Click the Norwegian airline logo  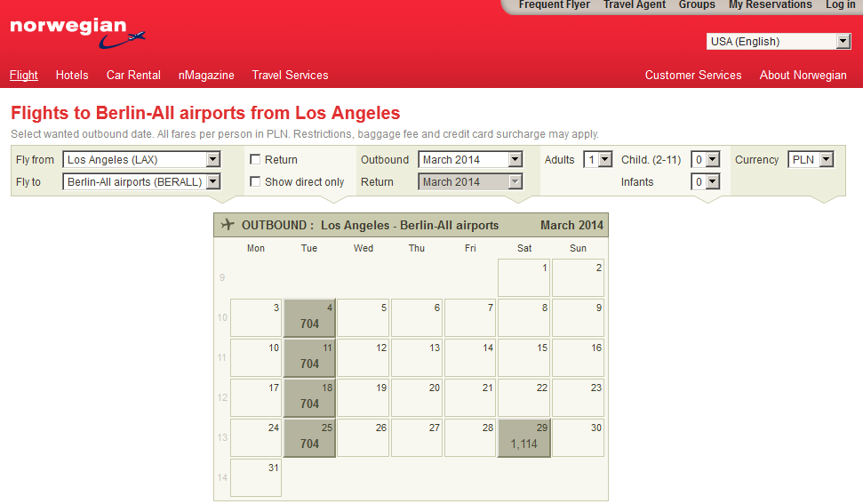coord(77,33)
